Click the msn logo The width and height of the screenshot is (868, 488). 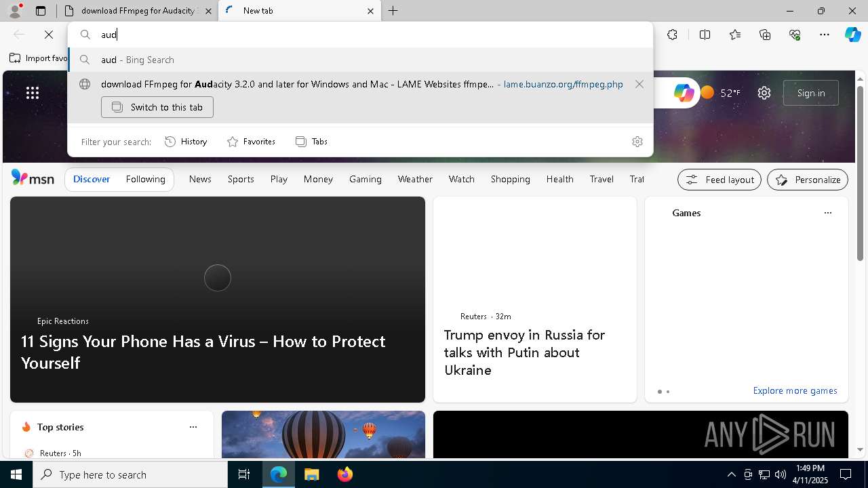point(33,178)
